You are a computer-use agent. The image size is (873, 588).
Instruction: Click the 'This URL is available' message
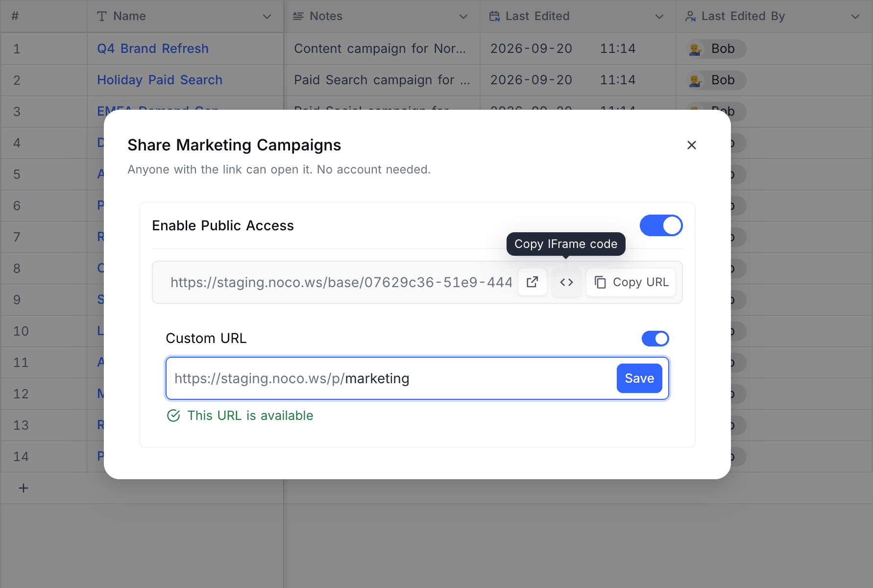pos(250,416)
